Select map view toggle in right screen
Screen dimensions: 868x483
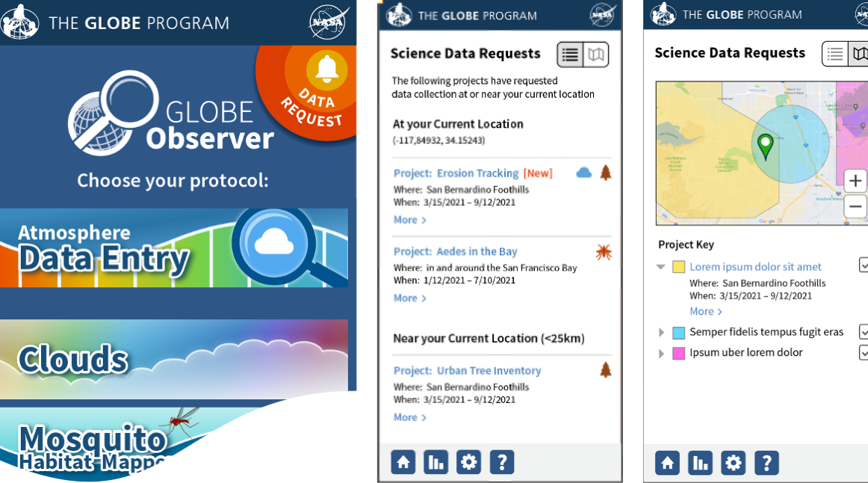click(x=859, y=54)
